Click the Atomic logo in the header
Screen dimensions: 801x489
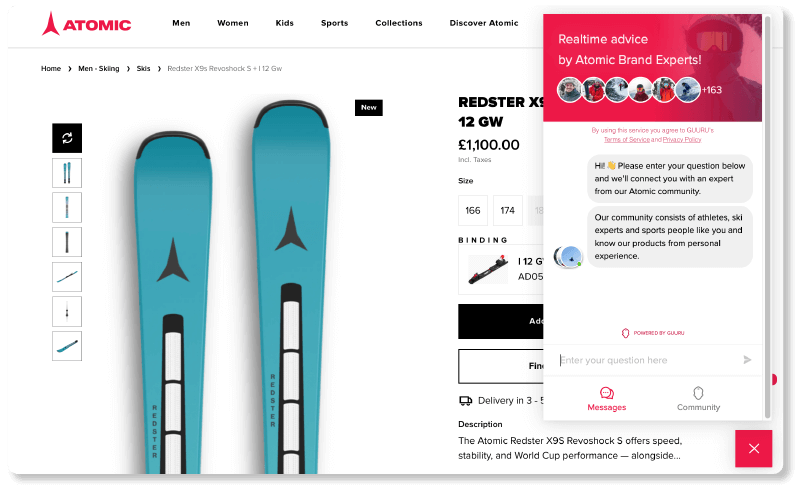coord(87,23)
